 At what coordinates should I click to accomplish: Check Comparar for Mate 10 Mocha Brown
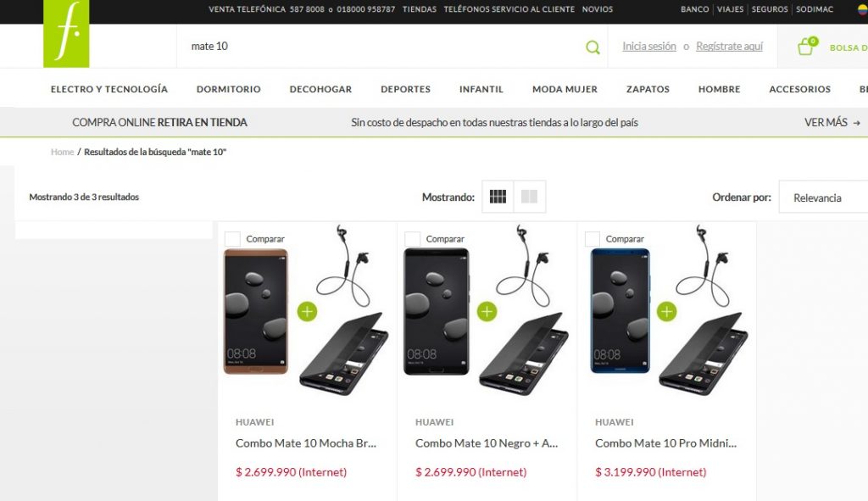click(232, 239)
